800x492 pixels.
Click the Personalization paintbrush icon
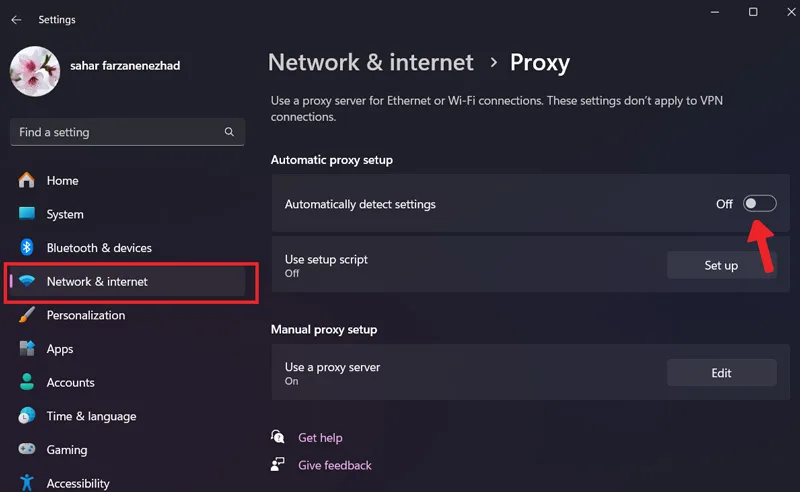[27, 315]
